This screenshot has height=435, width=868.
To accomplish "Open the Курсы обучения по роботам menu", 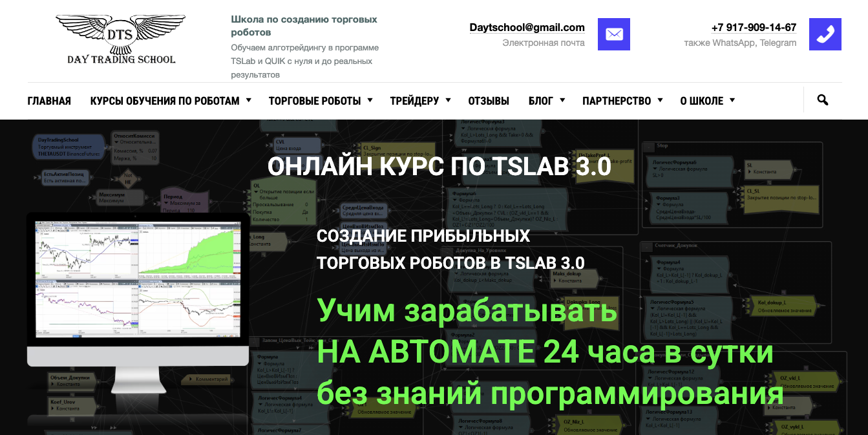I will [x=165, y=101].
